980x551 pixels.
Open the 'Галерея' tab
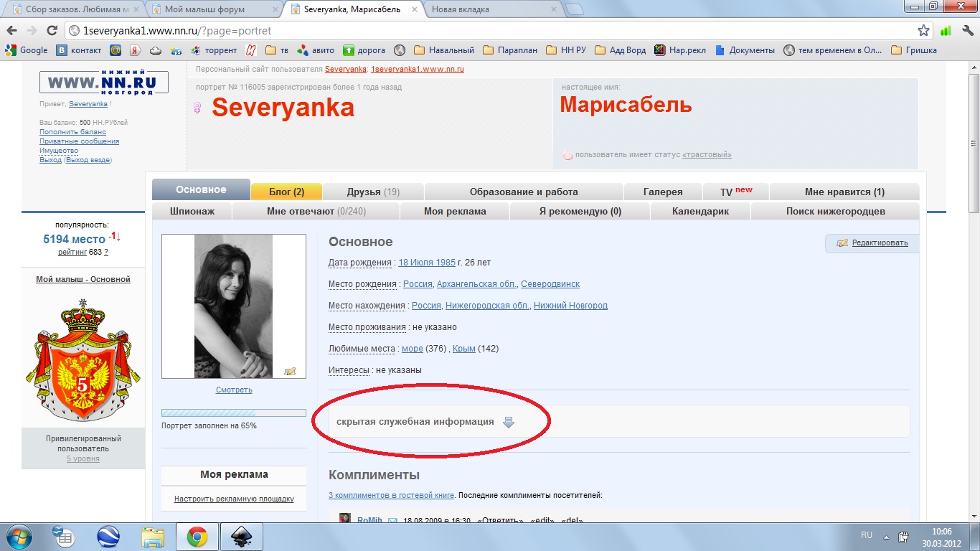point(663,192)
